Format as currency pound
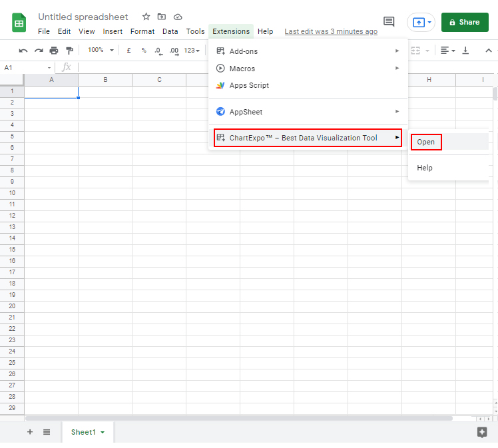 (x=128, y=50)
